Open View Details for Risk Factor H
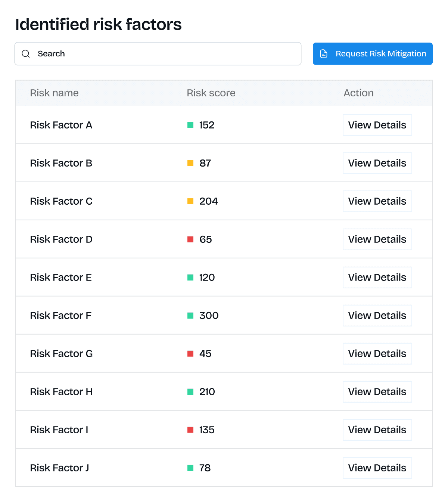Viewport: 448px width, 502px height. (377, 392)
